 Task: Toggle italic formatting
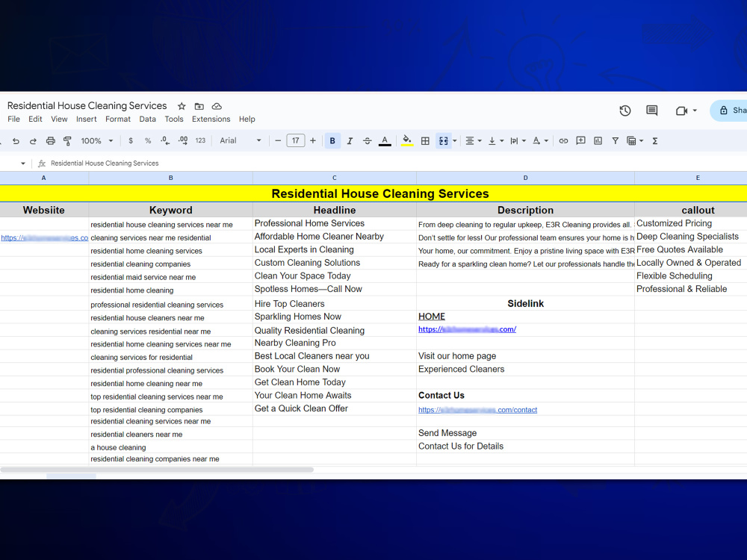[350, 141]
